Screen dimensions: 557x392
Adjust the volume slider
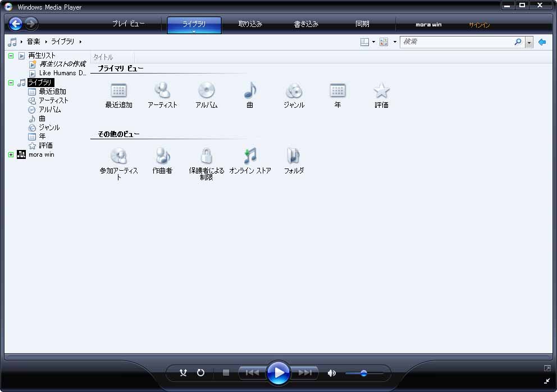coord(364,373)
